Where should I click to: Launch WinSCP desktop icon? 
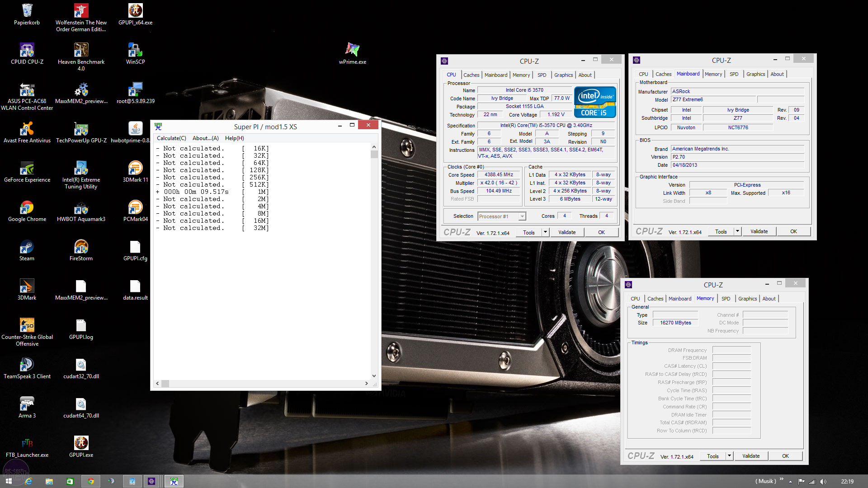[x=135, y=54]
